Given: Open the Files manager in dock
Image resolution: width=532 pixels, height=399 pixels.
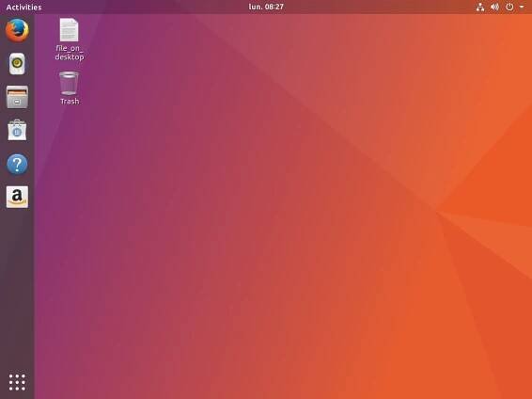Looking at the screenshot, I should [x=17, y=97].
